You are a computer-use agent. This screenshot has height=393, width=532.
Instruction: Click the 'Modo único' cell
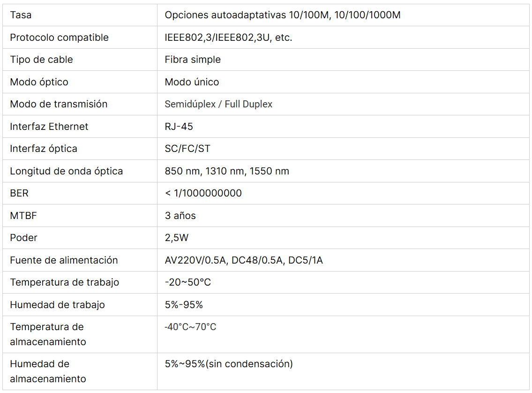tap(192, 82)
